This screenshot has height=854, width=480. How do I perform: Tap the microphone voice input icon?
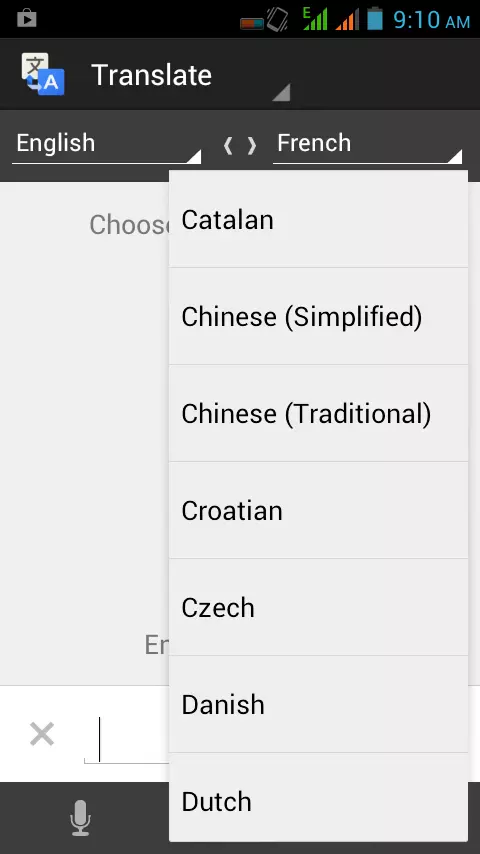[x=80, y=817]
